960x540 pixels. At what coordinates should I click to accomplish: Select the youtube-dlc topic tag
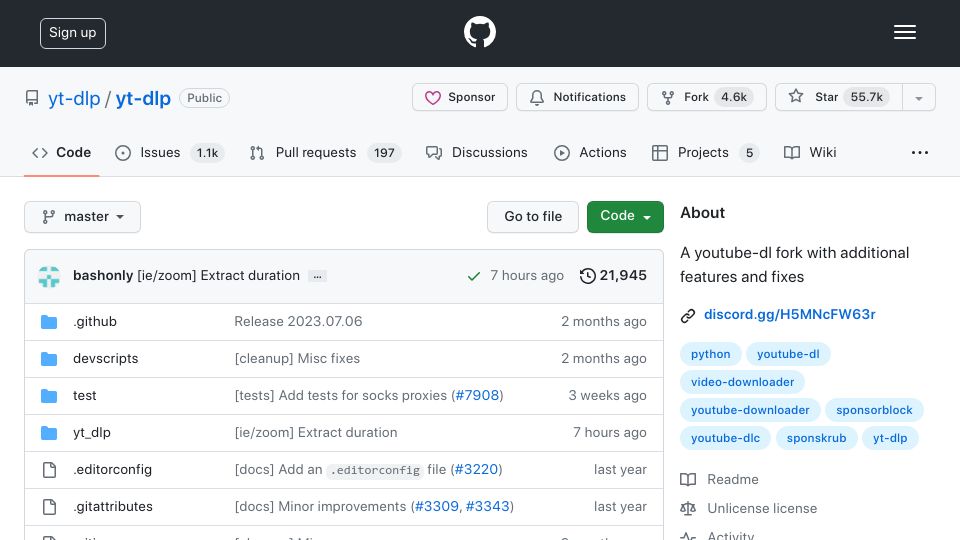click(x=725, y=438)
